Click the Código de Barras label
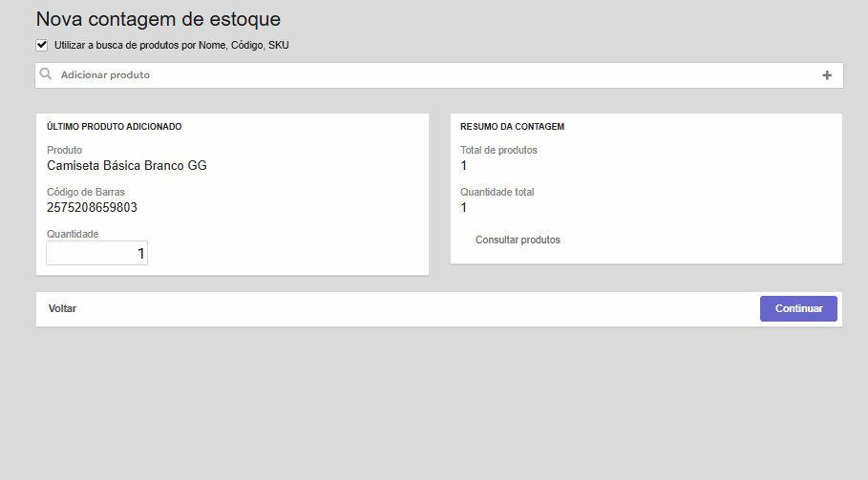This screenshot has height=480, width=868. coord(86,192)
